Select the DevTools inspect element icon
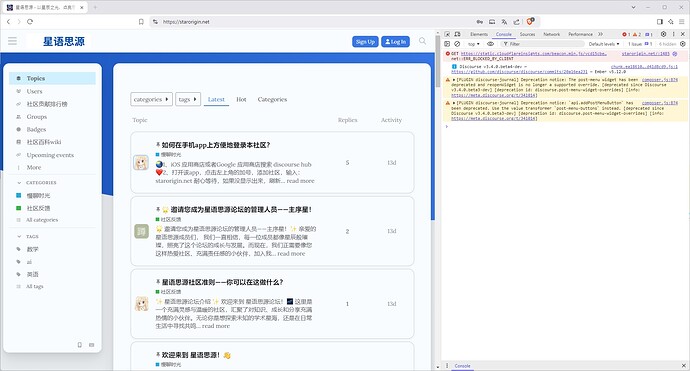The image size is (690, 371). (447, 34)
